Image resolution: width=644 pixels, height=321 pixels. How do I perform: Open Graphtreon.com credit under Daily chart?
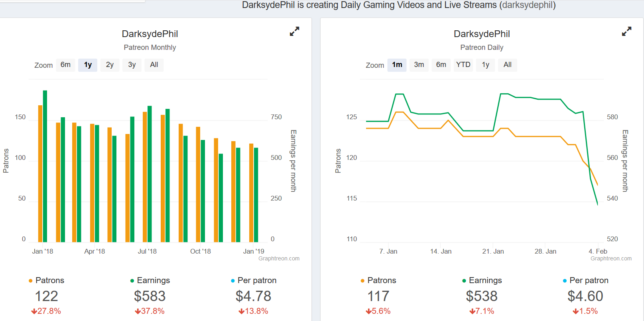point(611,258)
